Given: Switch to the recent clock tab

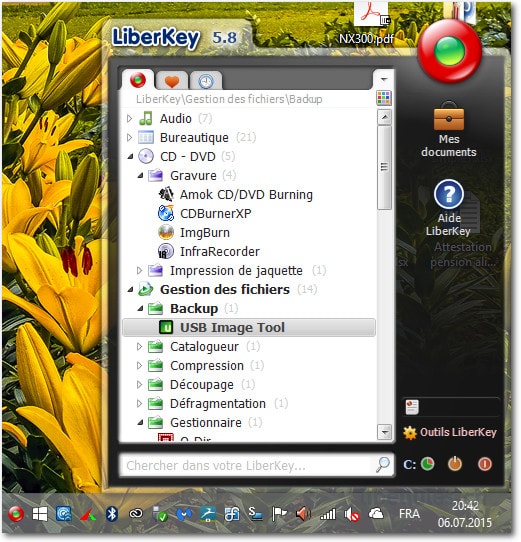Looking at the screenshot, I should (x=206, y=81).
